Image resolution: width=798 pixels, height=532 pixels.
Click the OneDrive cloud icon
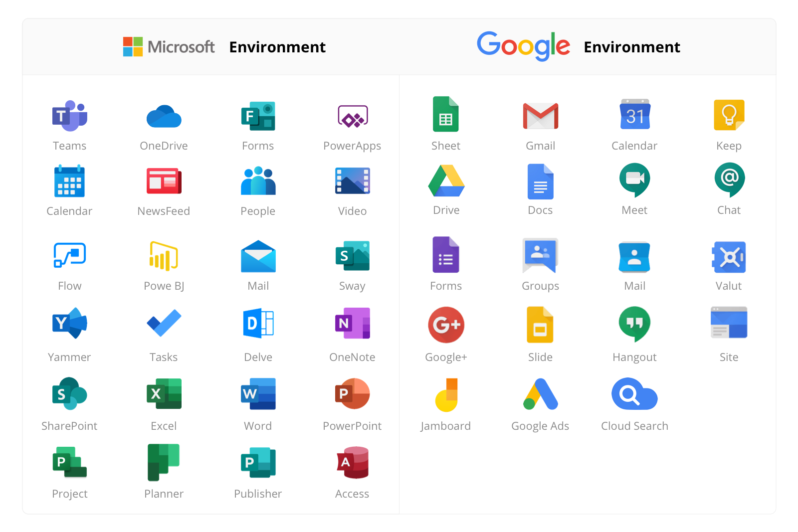tap(164, 117)
